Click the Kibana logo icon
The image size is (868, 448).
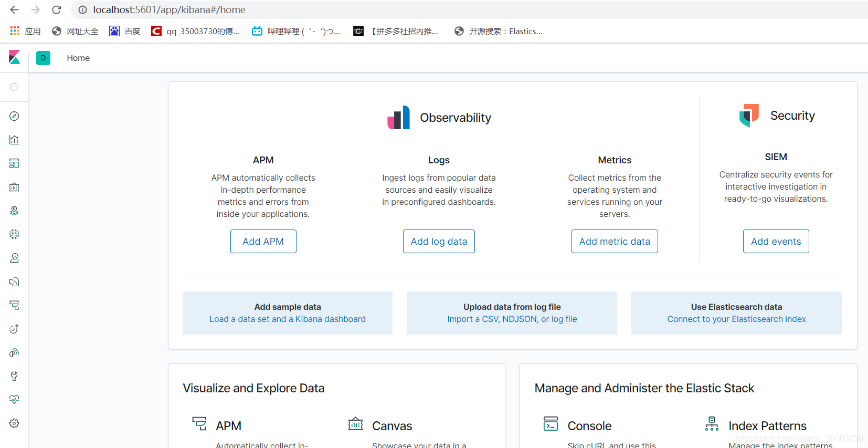(x=14, y=57)
